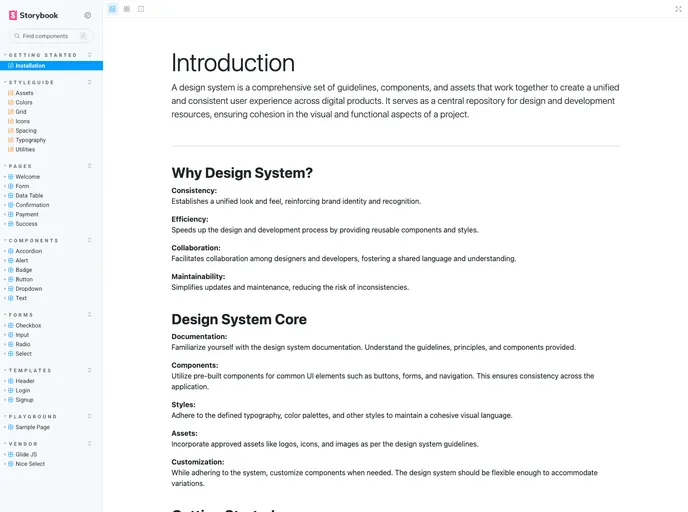Select the Installation page in sidebar
The height and width of the screenshot is (512, 688).
pos(30,65)
